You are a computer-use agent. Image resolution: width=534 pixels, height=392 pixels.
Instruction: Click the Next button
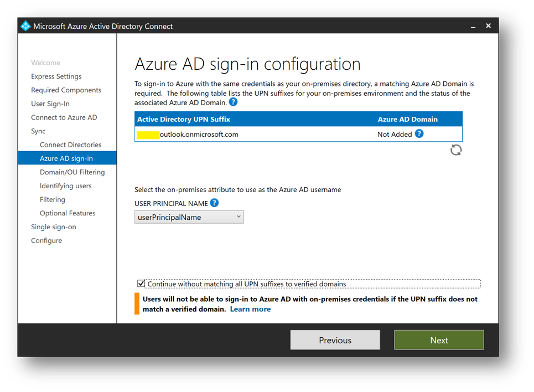coord(439,340)
